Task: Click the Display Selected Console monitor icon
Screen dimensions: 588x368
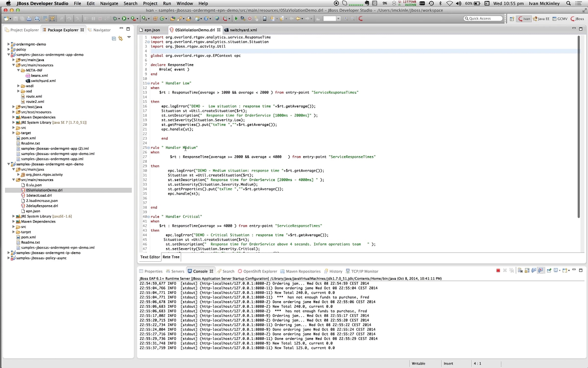Action: 556,270
